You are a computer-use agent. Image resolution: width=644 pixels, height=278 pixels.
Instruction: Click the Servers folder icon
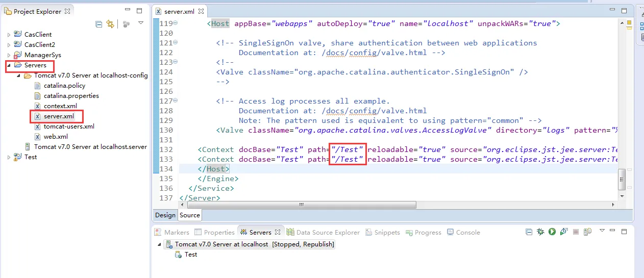[18, 65]
